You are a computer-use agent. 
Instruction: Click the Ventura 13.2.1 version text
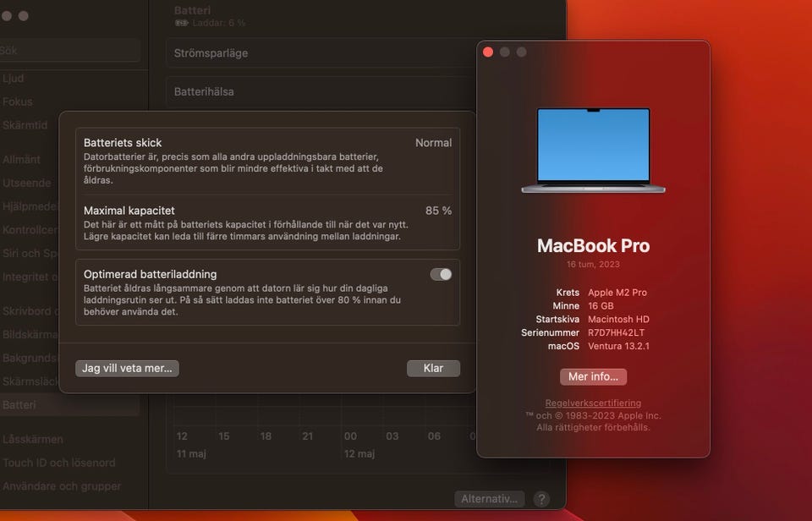tap(618, 346)
